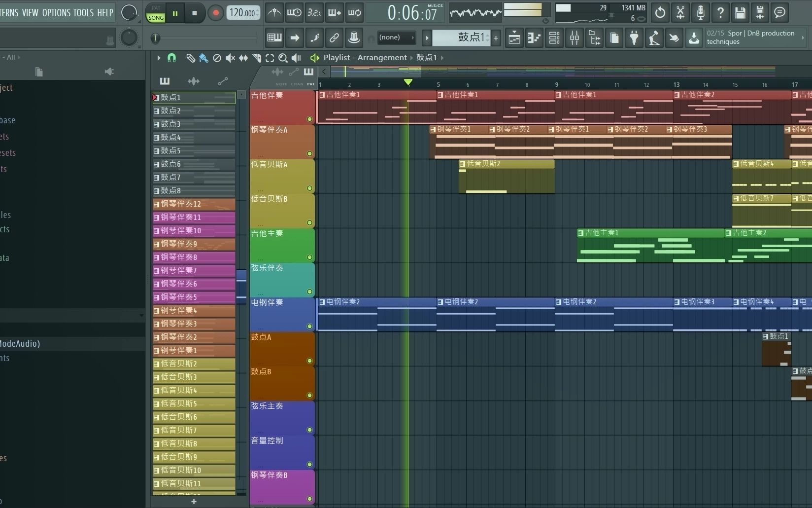Image resolution: width=812 pixels, height=508 pixels.
Task: Save the project with the floppy icon
Action: coord(740,13)
